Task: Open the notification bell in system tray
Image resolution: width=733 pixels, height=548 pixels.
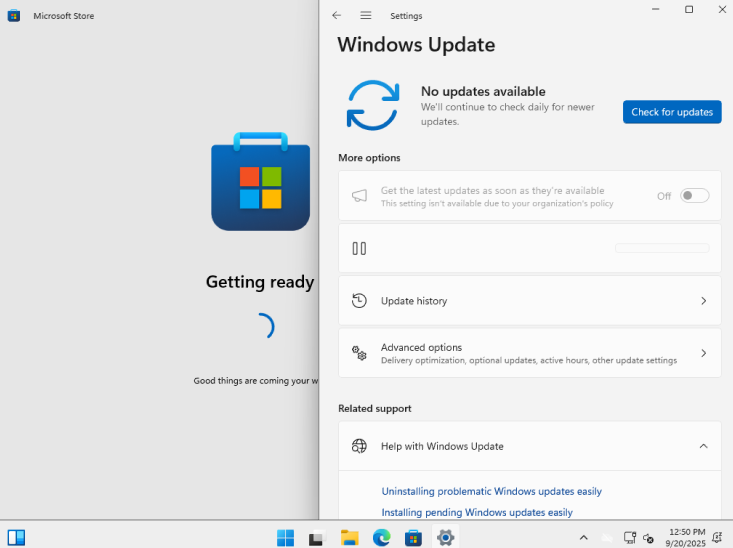Action: click(x=717, y=538)
